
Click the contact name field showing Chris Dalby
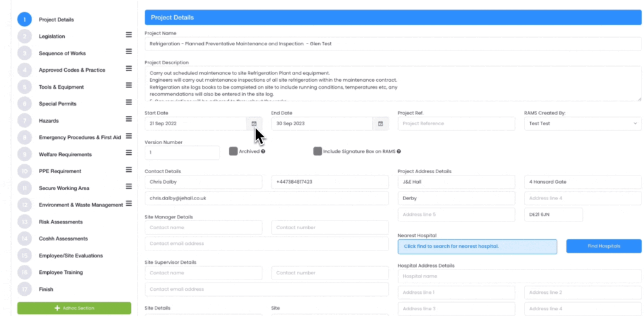coord(203,182)
